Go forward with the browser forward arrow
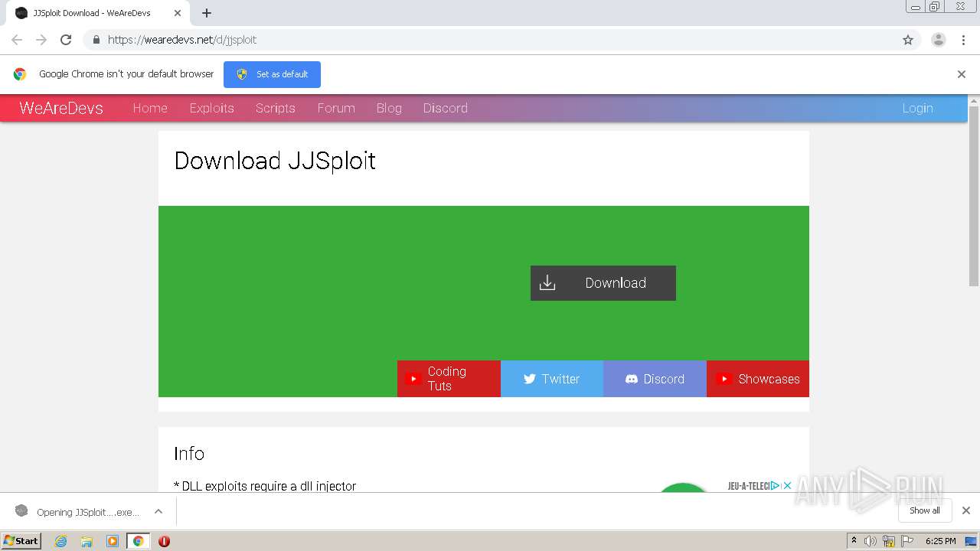This screenshot has height=551, width=980. 41,40
